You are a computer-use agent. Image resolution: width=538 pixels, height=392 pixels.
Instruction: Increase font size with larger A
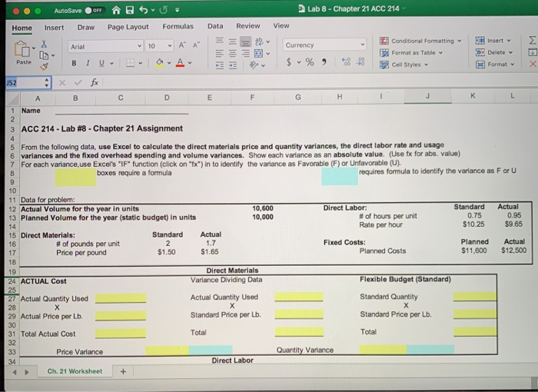182,45
